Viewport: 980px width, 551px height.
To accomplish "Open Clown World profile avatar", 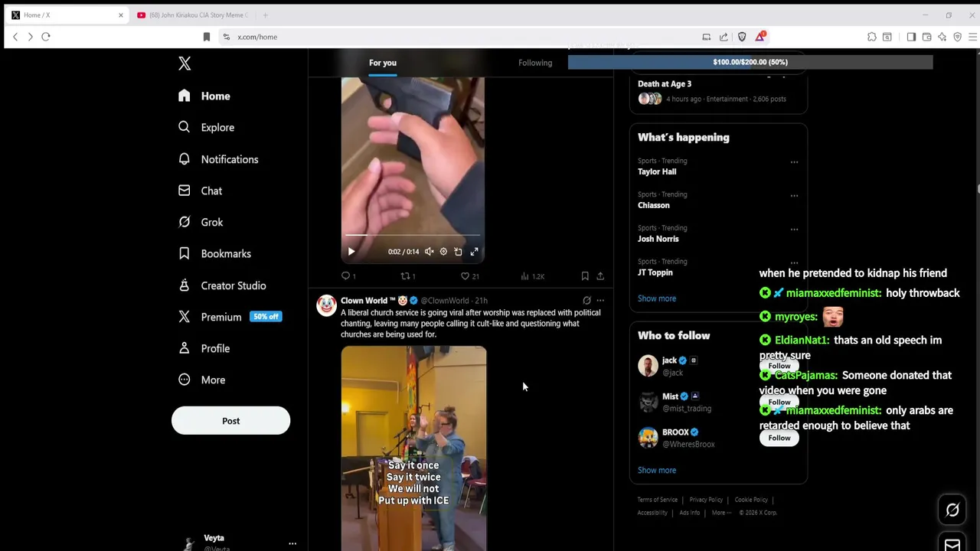I will click(x=326, y=305).
